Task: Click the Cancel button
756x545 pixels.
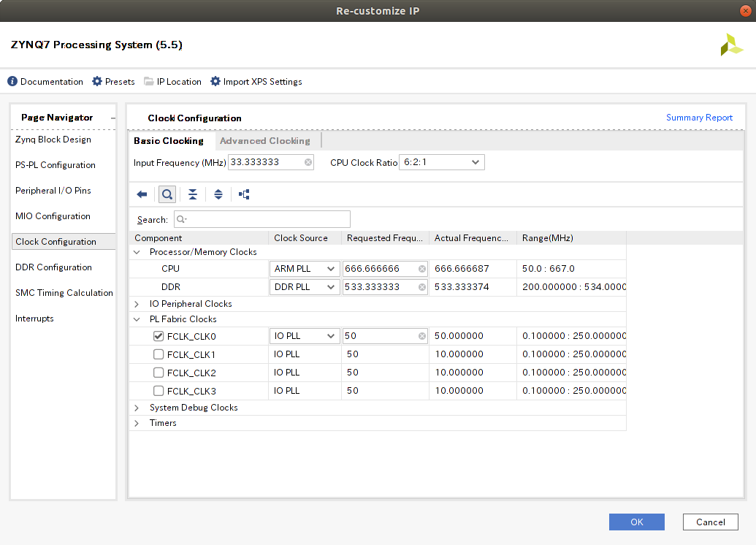Action: click(x=710, y=522)
